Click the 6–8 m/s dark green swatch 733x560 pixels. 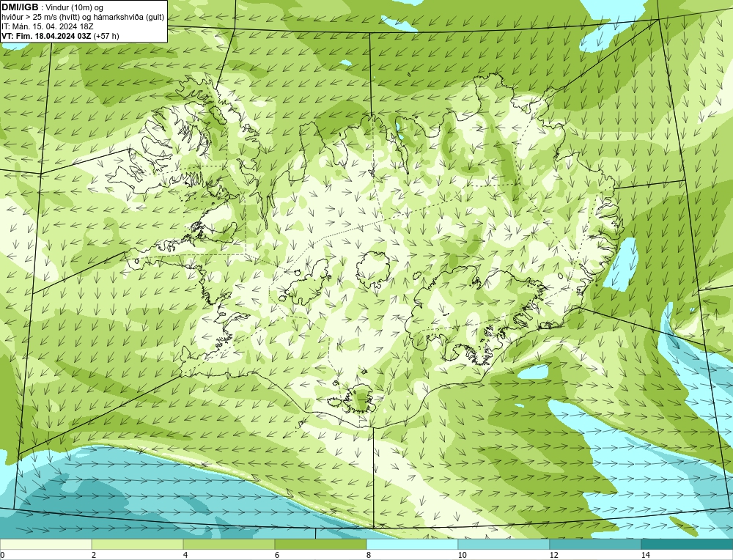click(x=321, y=544)
